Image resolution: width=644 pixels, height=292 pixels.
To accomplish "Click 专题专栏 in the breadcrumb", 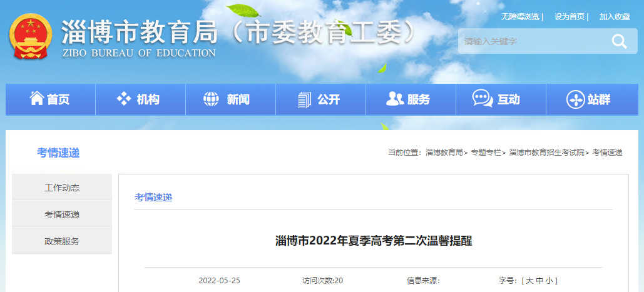I will 486,153.
